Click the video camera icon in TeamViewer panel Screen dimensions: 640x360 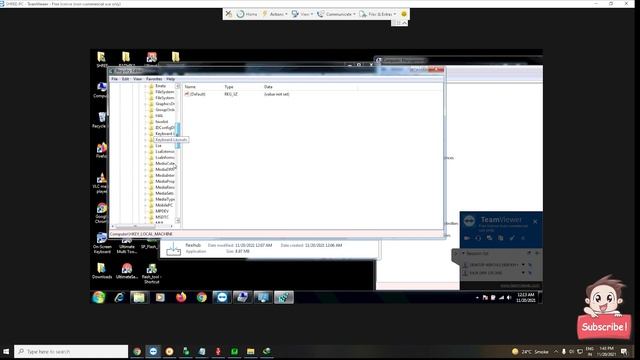[467, 238]
